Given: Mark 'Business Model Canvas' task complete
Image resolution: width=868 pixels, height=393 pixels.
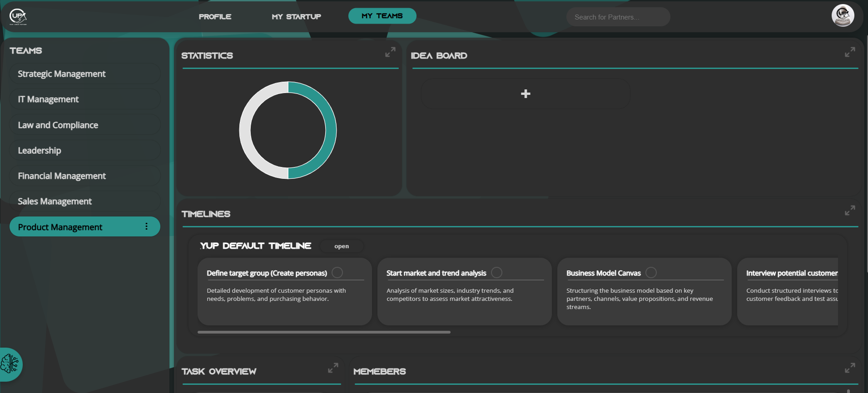Looking at the screenshot, I should [x=651, y=272].
